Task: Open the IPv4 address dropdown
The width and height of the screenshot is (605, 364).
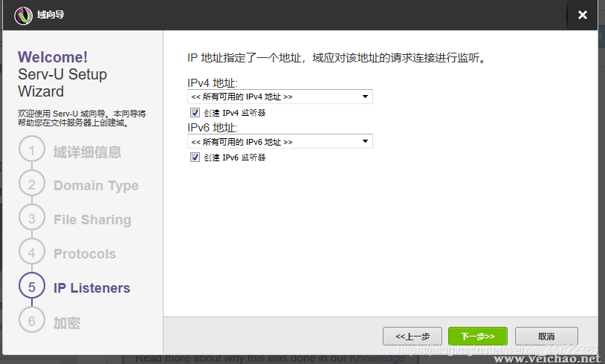Action: 280,97
